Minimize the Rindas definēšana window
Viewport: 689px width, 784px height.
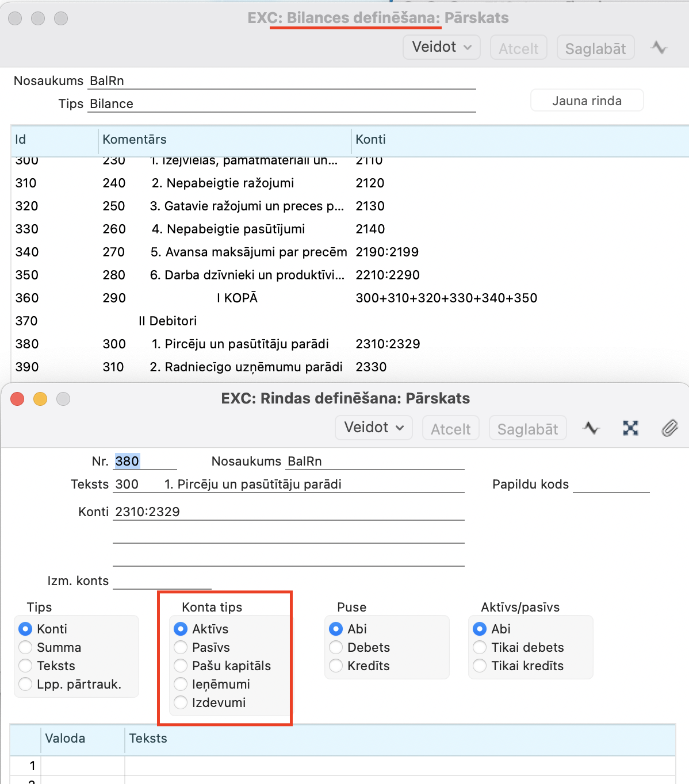point(40,399)
